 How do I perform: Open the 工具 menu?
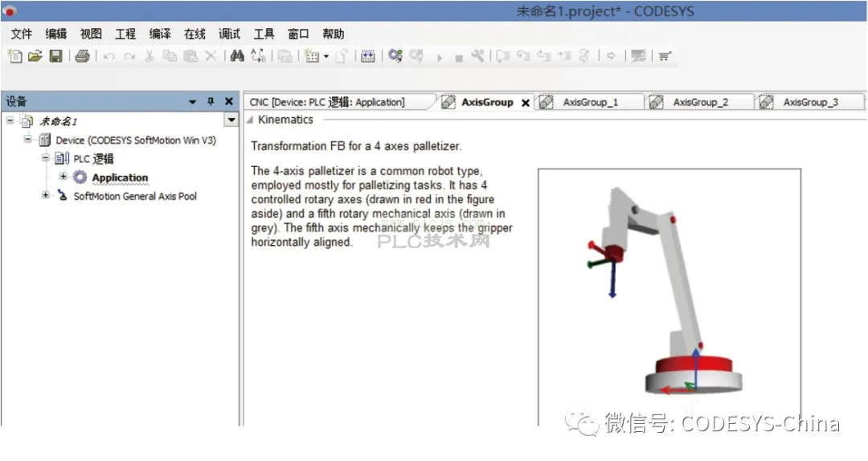coord(264,34)
